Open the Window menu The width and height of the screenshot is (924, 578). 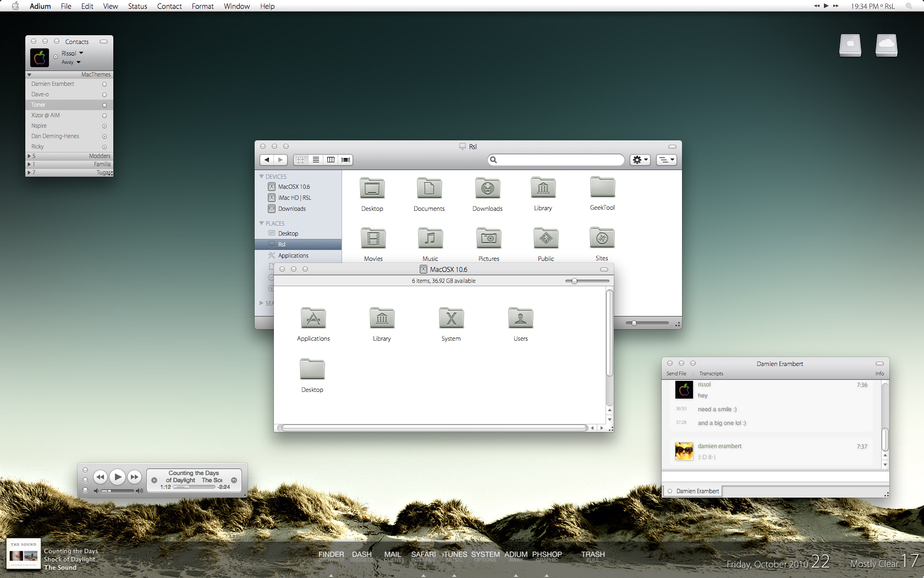[237, 6]
